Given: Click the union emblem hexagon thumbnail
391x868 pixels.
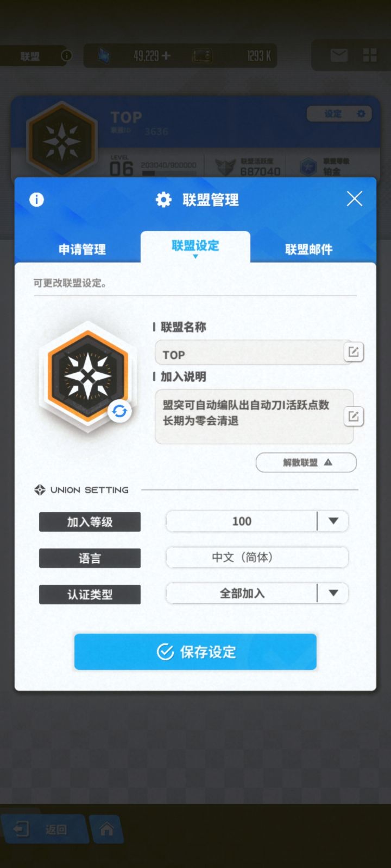Looking at the screenshot, I should click(x=87, y=377).
